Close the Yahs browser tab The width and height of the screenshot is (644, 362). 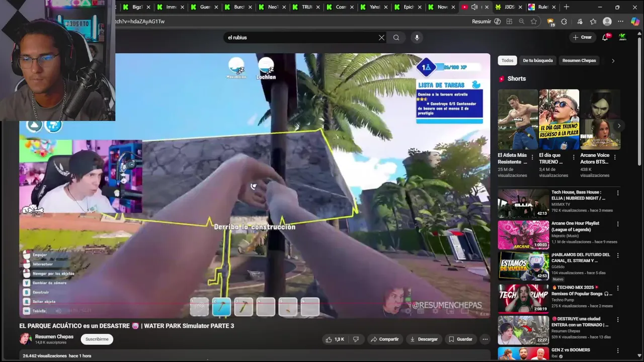pyautogui.click(x=385, y=7)
